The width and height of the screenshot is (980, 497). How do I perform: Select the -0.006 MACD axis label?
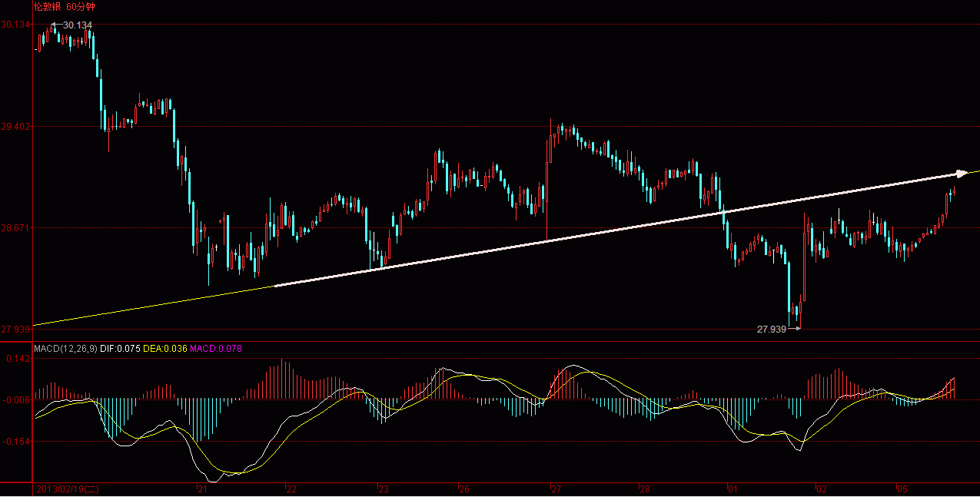coord(15,400)
